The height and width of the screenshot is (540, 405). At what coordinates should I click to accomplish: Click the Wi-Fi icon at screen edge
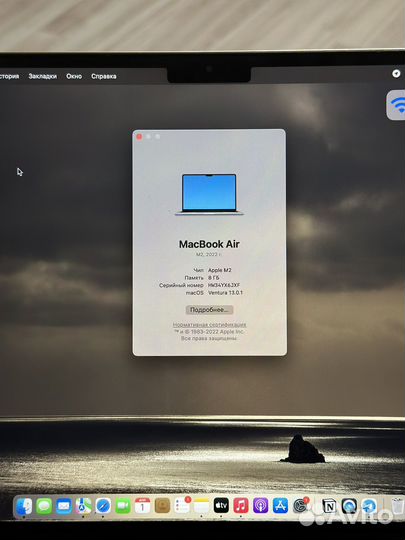click(396, 105)
